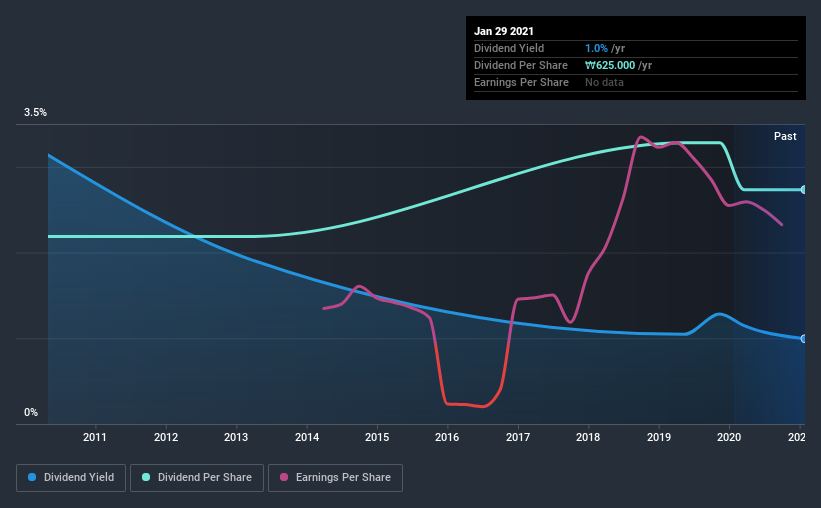Click the 3.5% y-axis label
This screenshot has width=821, height=508.
(35, 113)
